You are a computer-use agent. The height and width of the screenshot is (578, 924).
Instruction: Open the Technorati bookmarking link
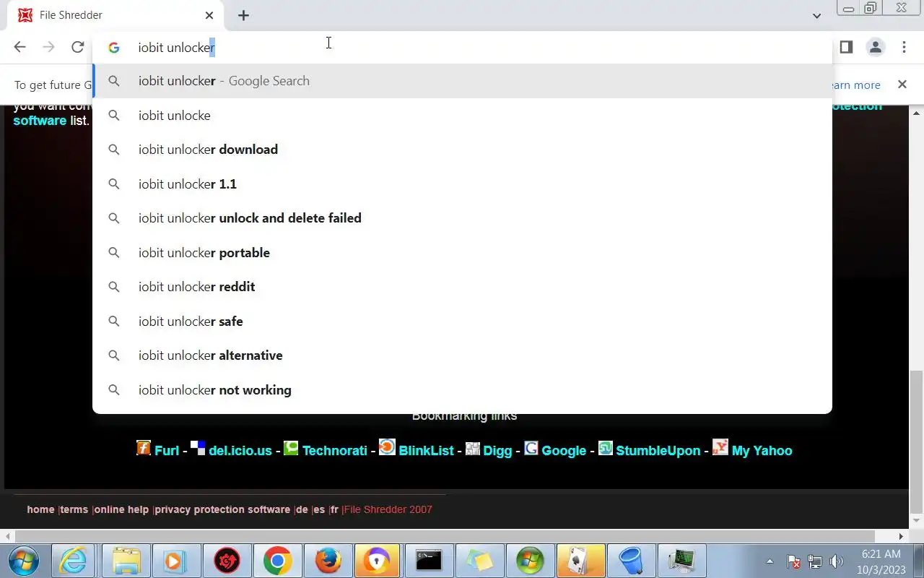click(x=335, y=451)
